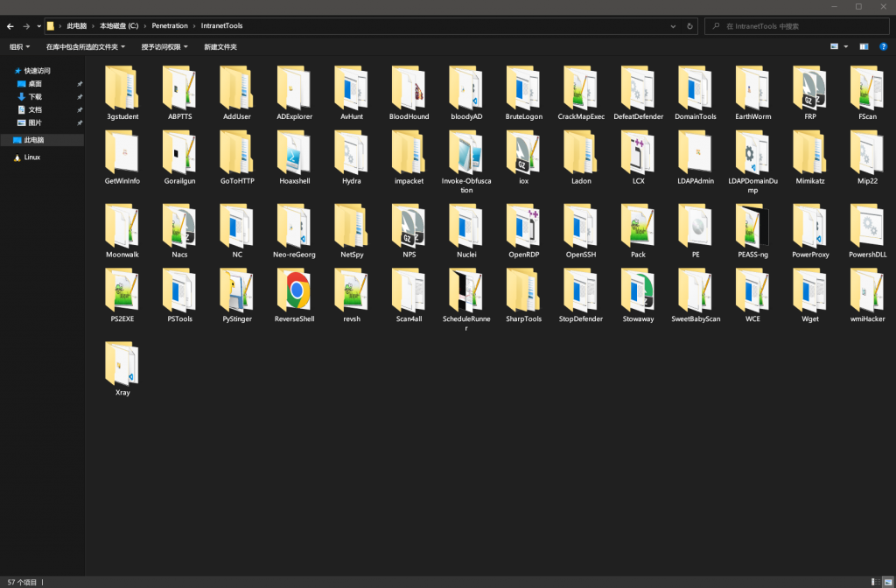Image resolution: width=896 pixels, height=588 pixels.
Task: Select the Hoaxshell folder
Action: point(294,157)
